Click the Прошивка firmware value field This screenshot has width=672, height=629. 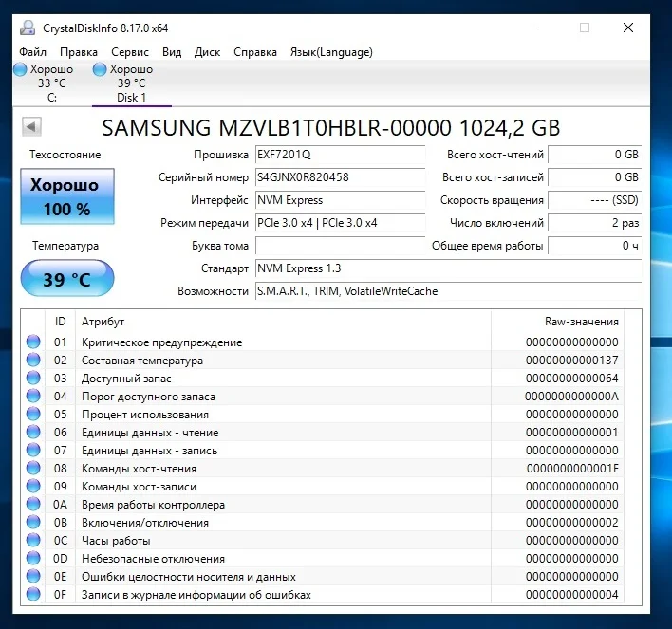339,155
